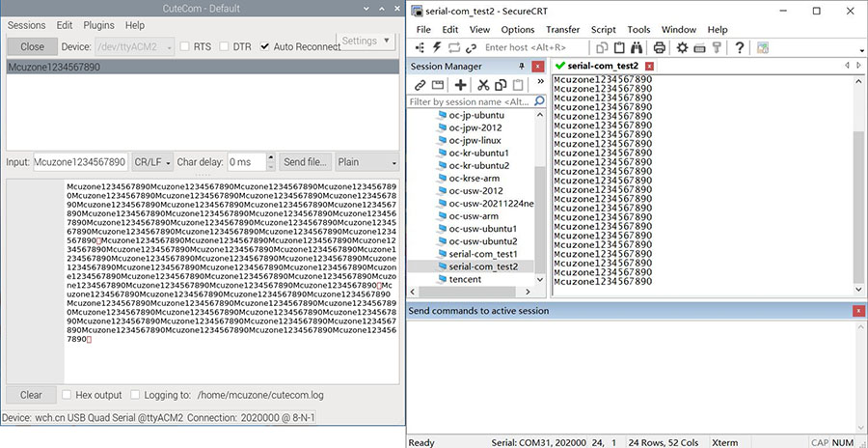Click the Session Manager connect link icon
The width and height of the screenshot is (868, 448).
420,85
